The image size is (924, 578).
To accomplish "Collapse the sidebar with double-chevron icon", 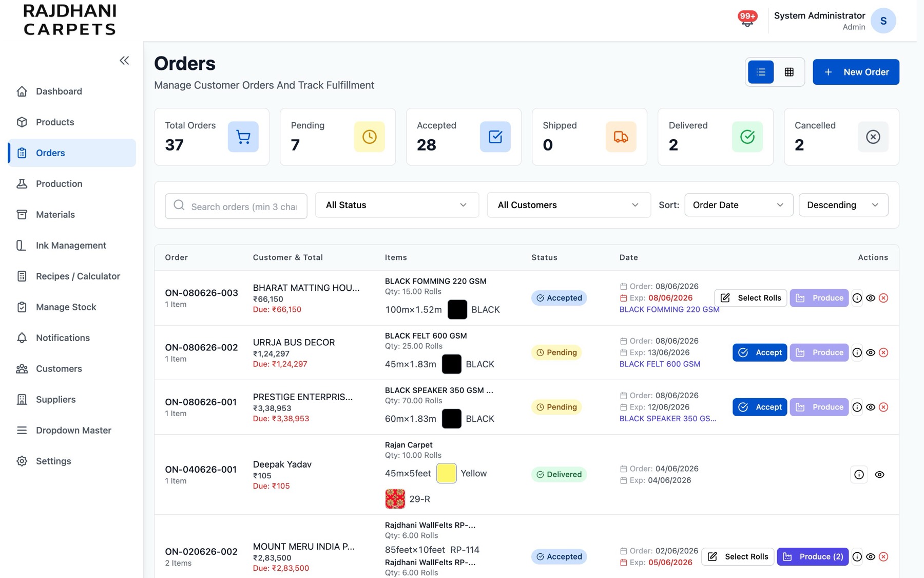I will [x=124, y=61].
